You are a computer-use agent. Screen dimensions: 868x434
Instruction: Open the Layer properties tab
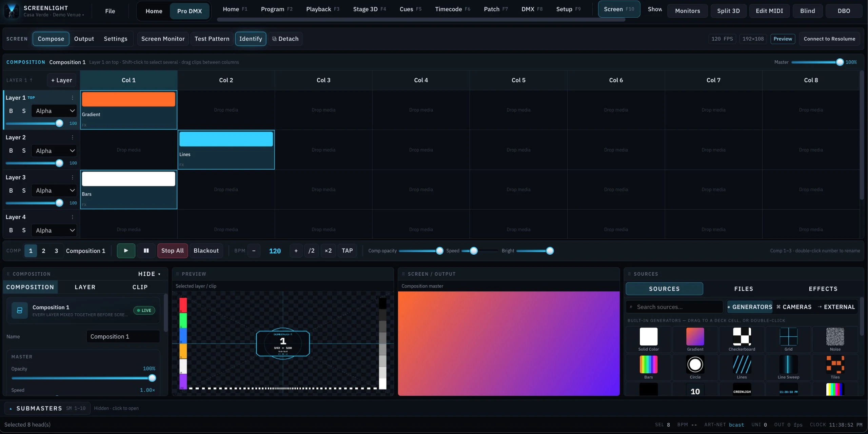point(85,287)
